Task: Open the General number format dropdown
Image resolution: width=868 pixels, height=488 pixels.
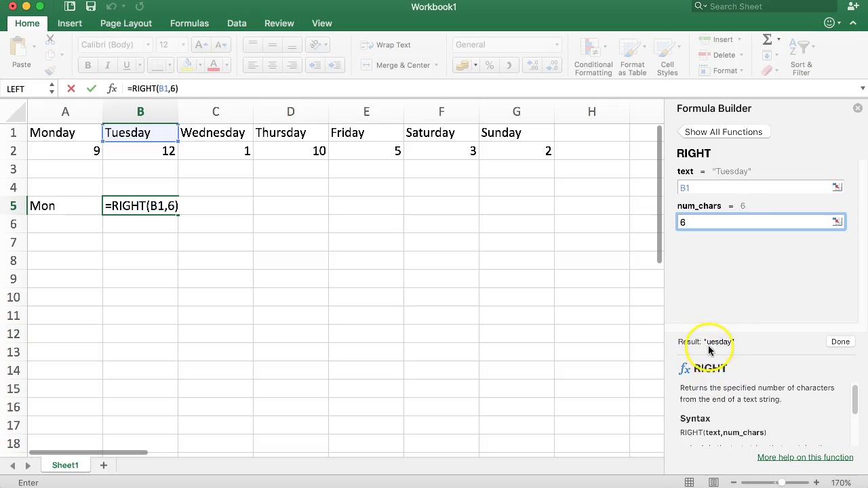Action: coord(557,45)
